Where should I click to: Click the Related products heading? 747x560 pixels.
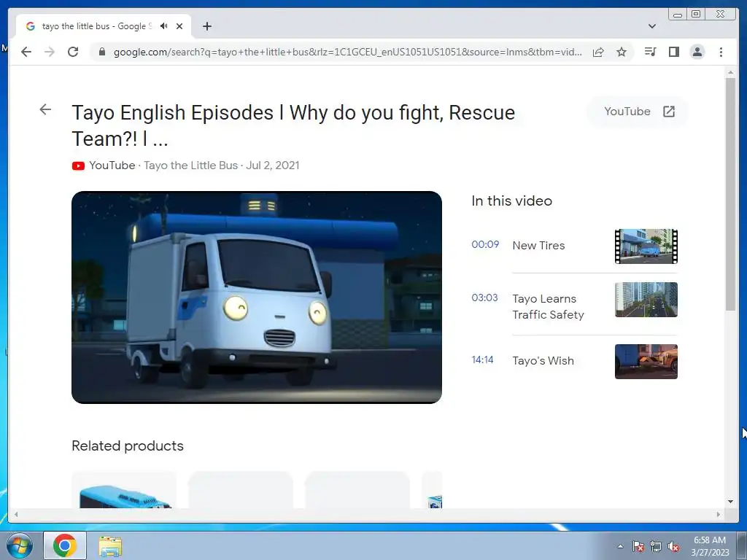[128, 446]
